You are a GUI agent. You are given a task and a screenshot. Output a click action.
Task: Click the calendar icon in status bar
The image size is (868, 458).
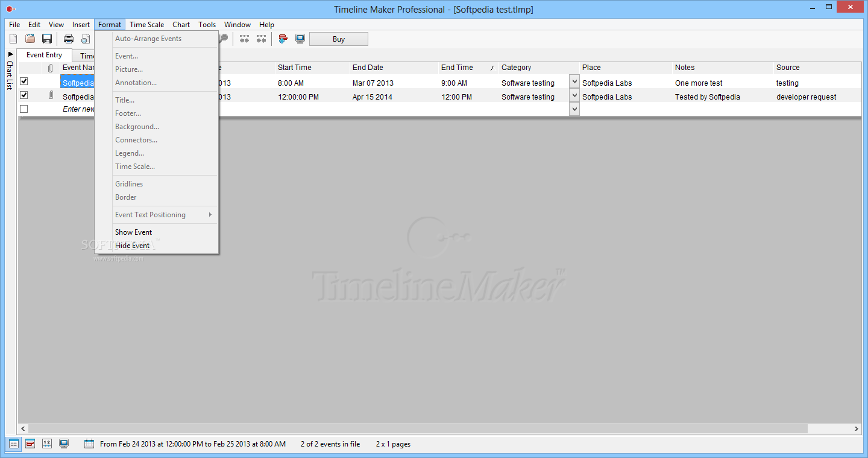click(x=89, y=444)
